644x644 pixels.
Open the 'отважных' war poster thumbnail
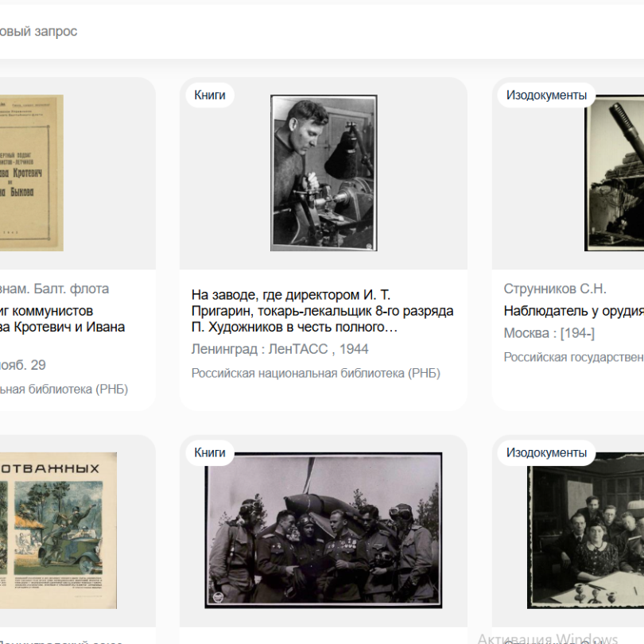57,530
